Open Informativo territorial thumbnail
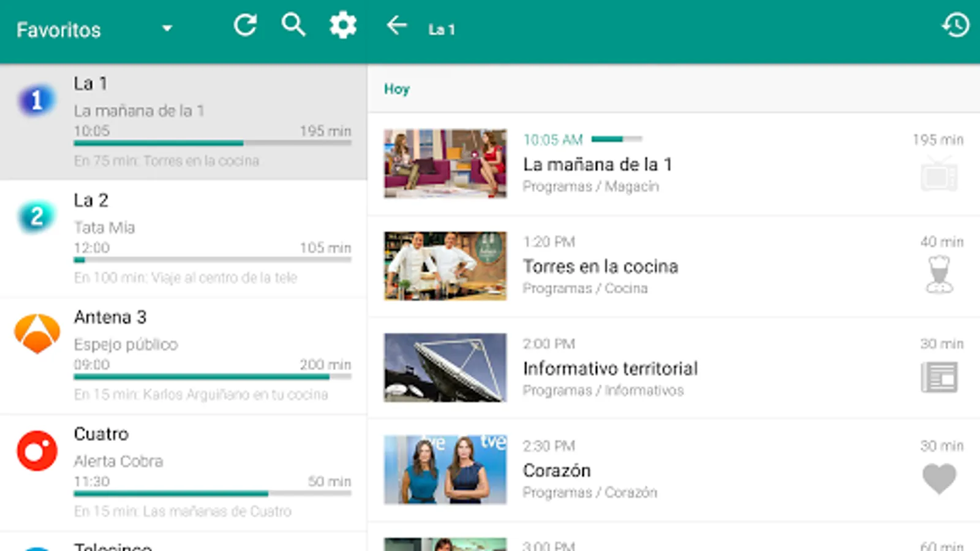Image resolution: width=980 pixels, height=551 pixels. click(x=445, y=367)
